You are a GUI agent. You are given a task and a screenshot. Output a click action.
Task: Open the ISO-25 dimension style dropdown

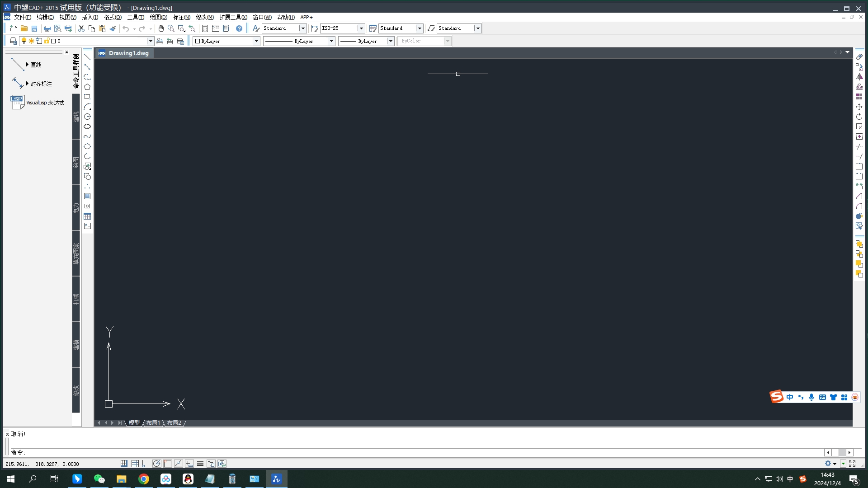click(361, 28)
